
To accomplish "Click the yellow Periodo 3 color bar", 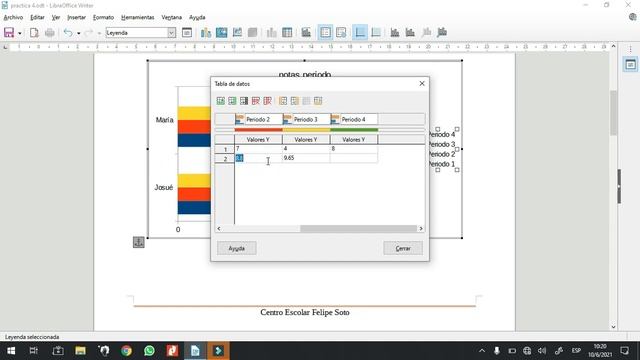I will pos(306,130).
